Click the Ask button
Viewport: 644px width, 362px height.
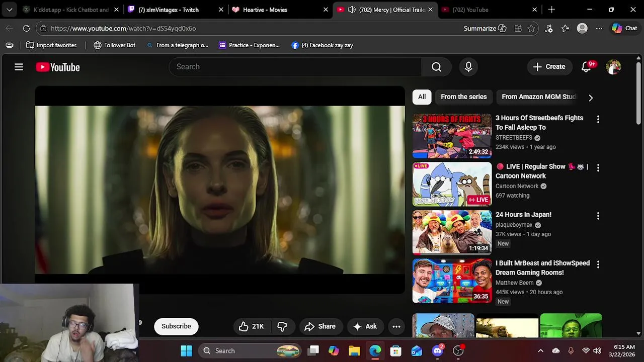click(x=365, y=326)
